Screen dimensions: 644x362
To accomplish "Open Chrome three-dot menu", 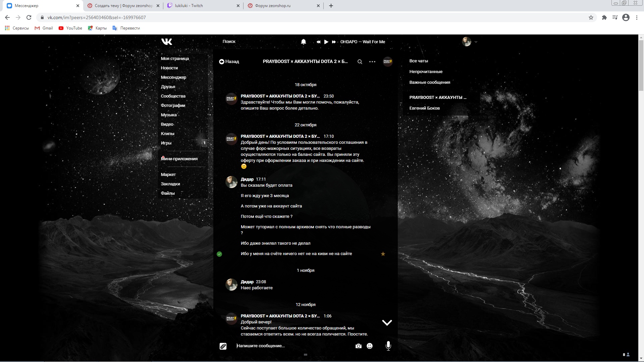I will click(x=637, y=17).
